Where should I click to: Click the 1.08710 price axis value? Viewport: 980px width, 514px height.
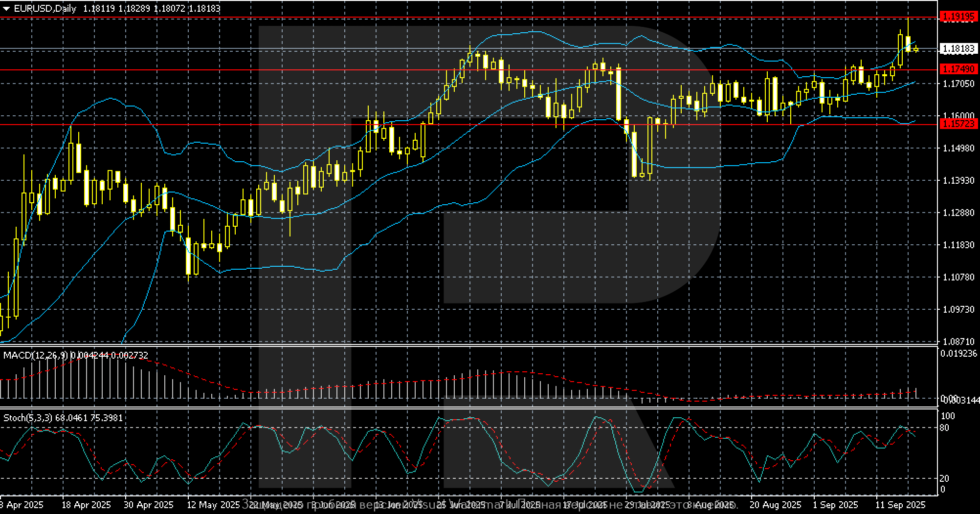pyautogui.click(x=958, y=342)
